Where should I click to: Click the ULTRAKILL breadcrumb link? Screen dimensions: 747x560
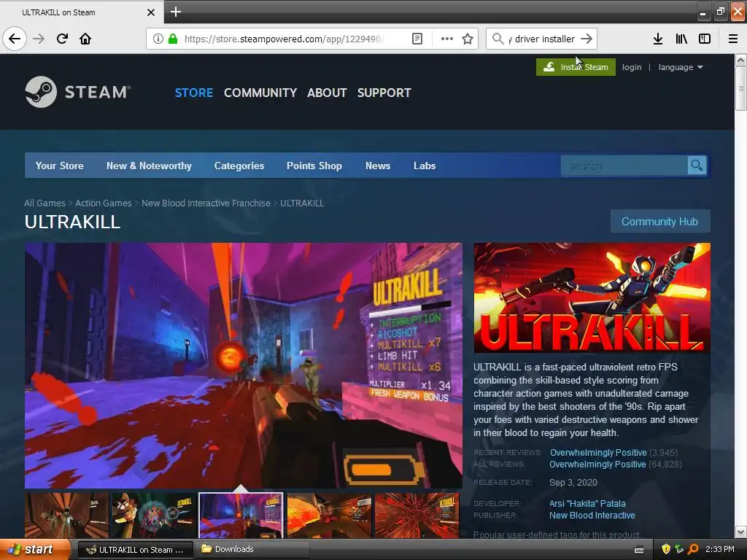[x=302, y=203]
